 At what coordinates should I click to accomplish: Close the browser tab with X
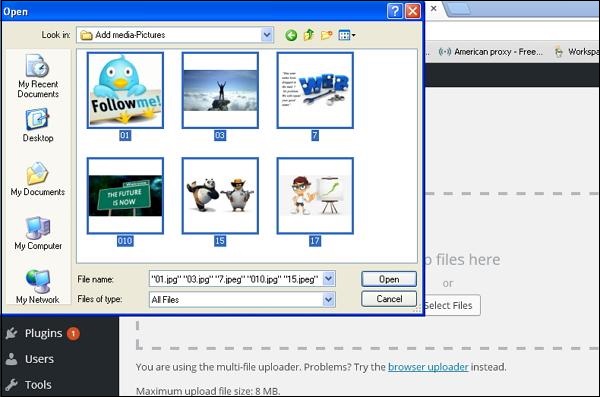click(x=434, y=8)
